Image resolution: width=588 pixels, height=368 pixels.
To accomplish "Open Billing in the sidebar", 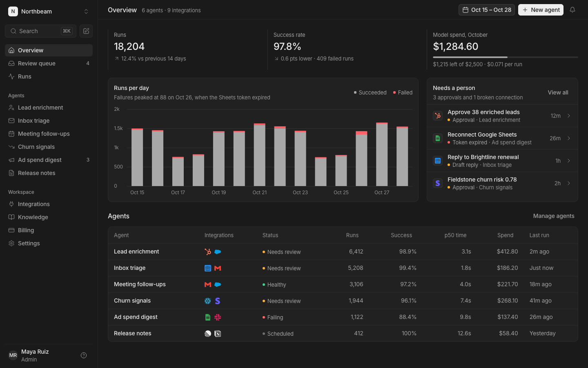I will (x=49, y=230).
